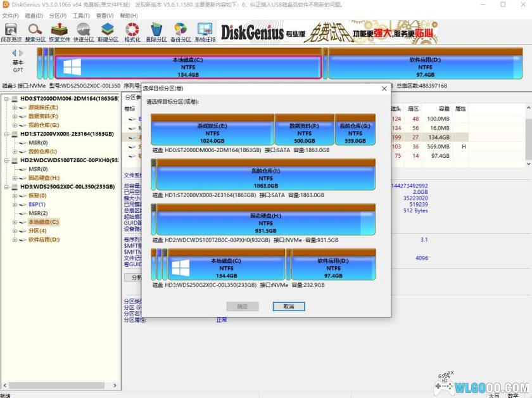This screenshot has height=398, width=532.
Task: Open the 搜索分区 (Search Partition) tool
Action: click(x=34, y=30)
